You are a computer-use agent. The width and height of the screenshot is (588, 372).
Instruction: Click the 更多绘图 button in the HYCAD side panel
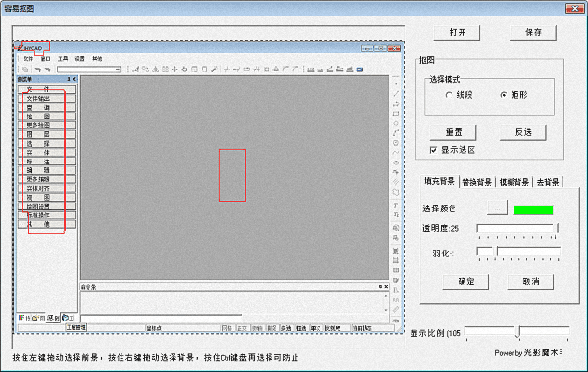pyautogui.click(x=47, y=125)
